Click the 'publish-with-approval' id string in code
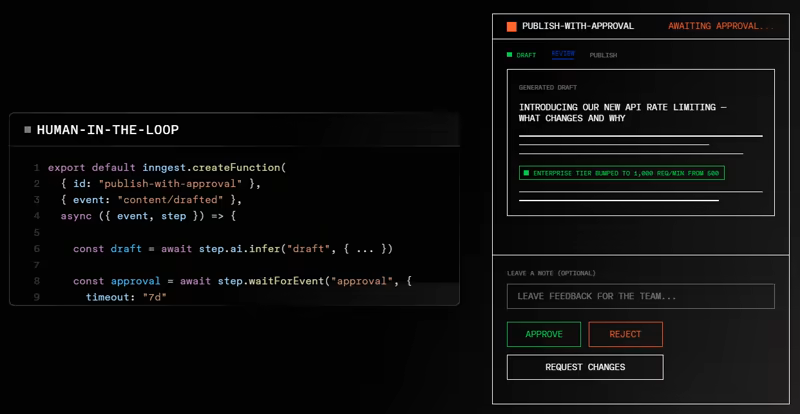 (x=169, y=183)
